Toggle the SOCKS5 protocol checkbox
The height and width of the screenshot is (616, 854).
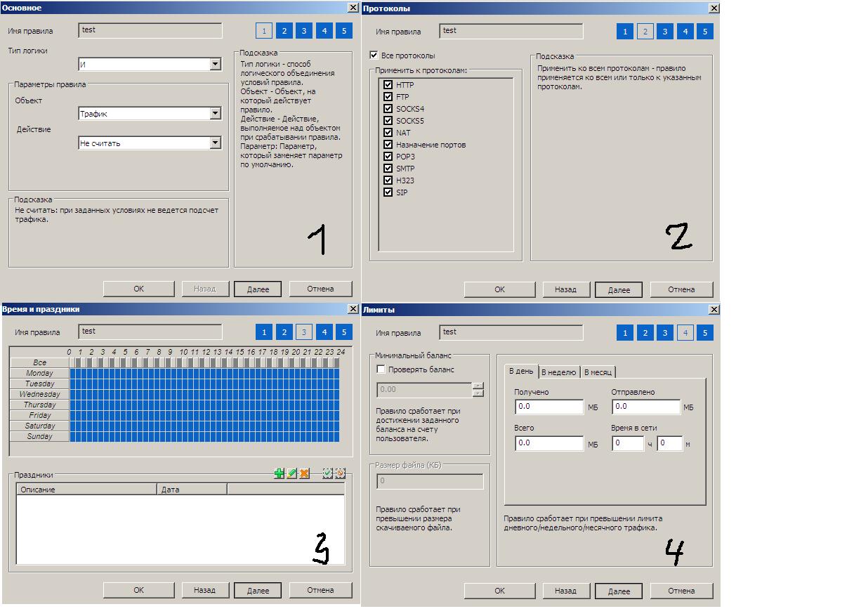[388, 121]
